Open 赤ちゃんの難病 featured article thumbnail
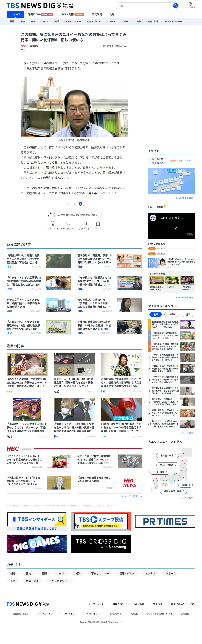Screen dimensions: 202x644 click(27, 364)
